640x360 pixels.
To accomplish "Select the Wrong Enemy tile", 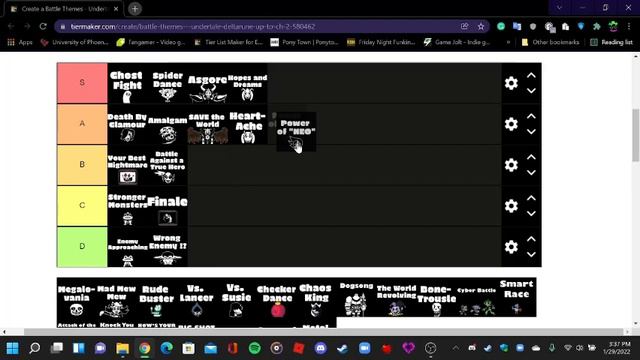I will click(167, 247).
